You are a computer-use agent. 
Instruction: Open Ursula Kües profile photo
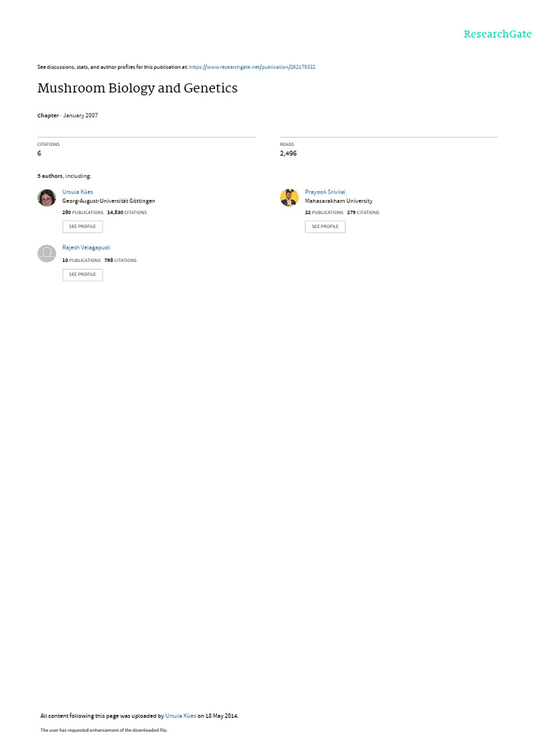coord(47,197)
